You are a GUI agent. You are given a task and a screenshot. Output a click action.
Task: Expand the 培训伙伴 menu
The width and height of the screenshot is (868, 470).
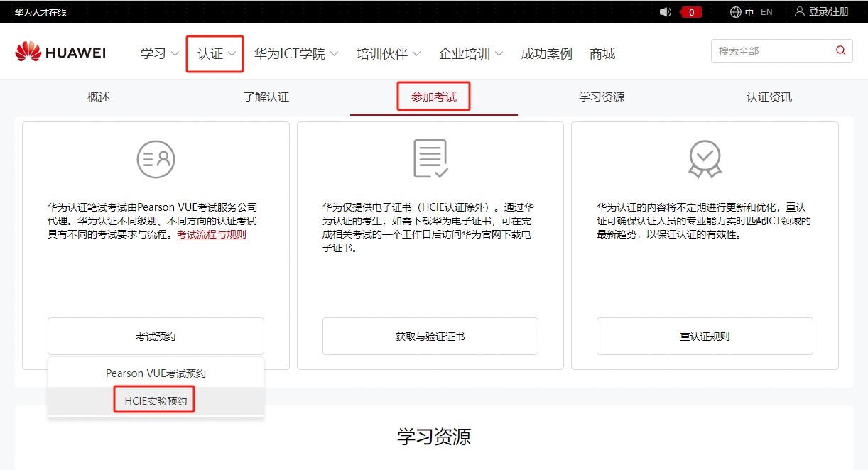pyautogui.click(x=389, y=54)
